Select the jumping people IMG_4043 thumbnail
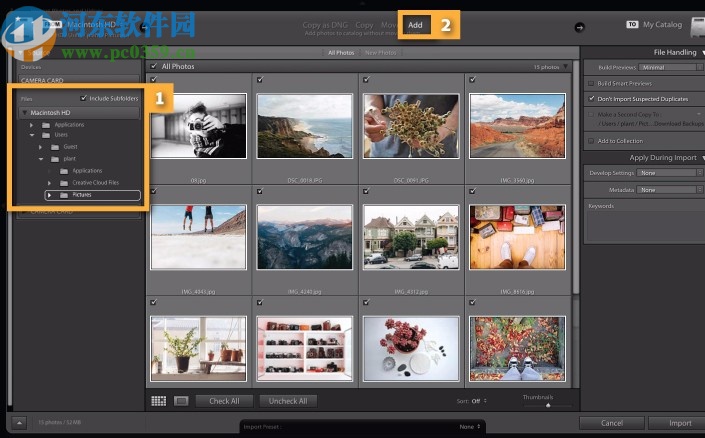 [198, 237]
